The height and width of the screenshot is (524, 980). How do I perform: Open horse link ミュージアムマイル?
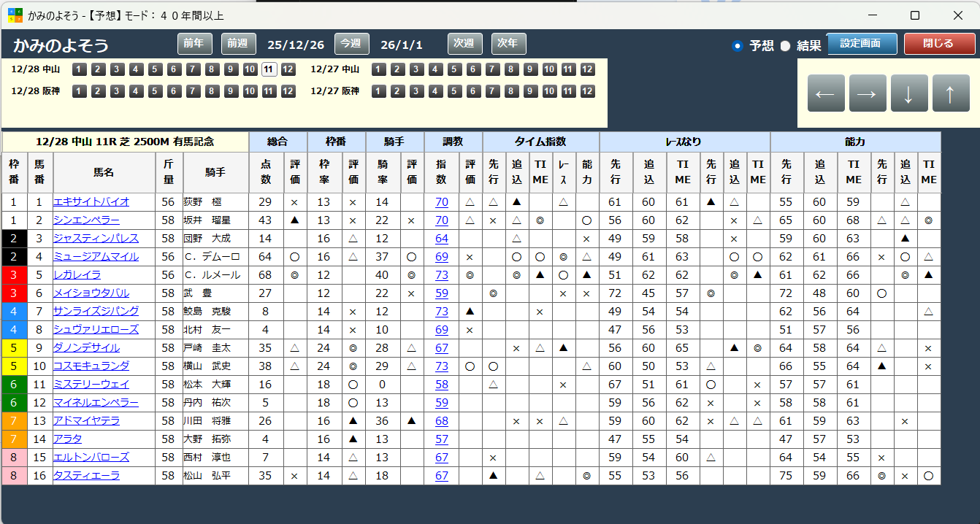(96, 257)
